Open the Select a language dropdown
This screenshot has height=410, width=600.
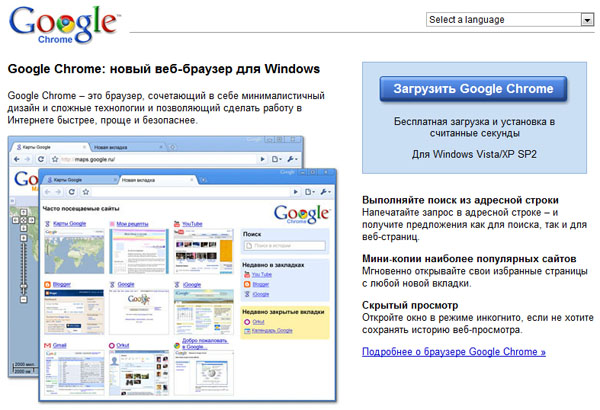510,20
